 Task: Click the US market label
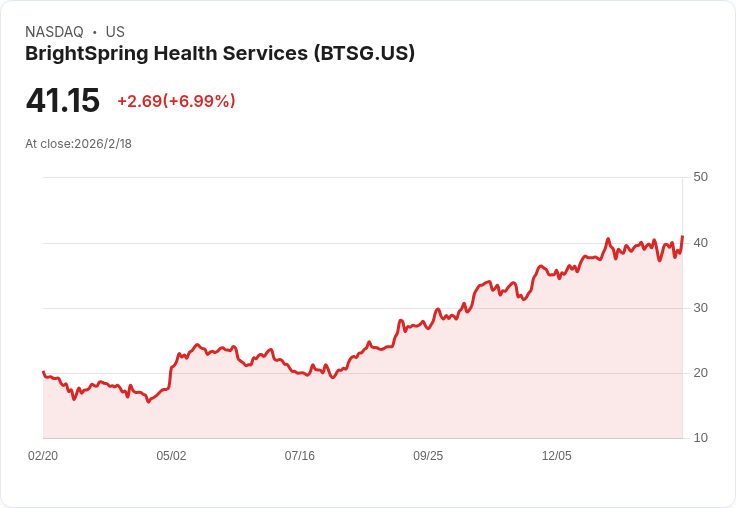pyautogui.click(x=115, y=32)
